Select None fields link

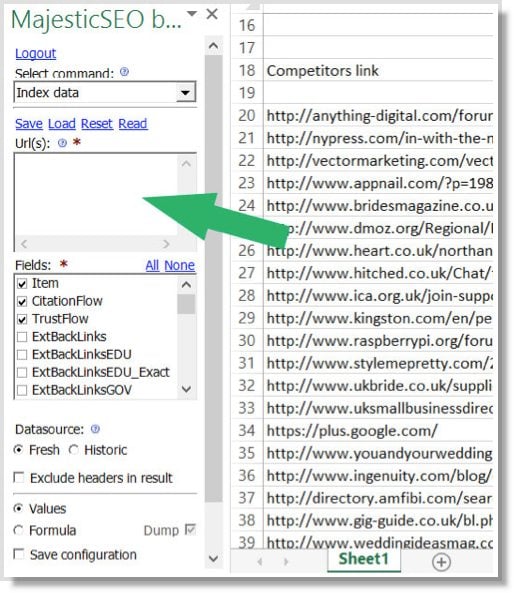point(179,265)
